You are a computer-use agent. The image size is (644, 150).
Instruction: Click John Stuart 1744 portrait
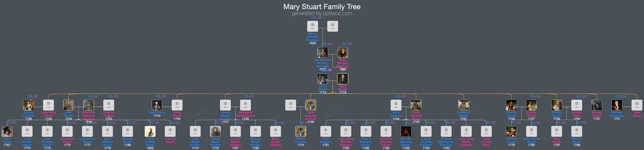[69, 105]
